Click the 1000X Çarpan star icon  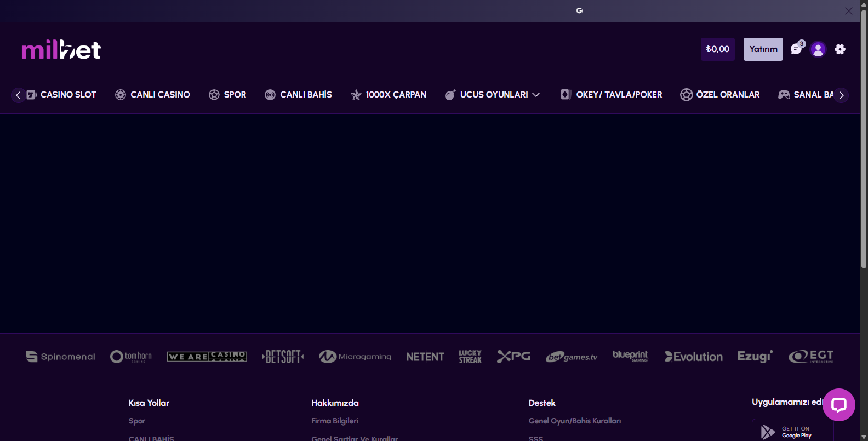(356, 95)
